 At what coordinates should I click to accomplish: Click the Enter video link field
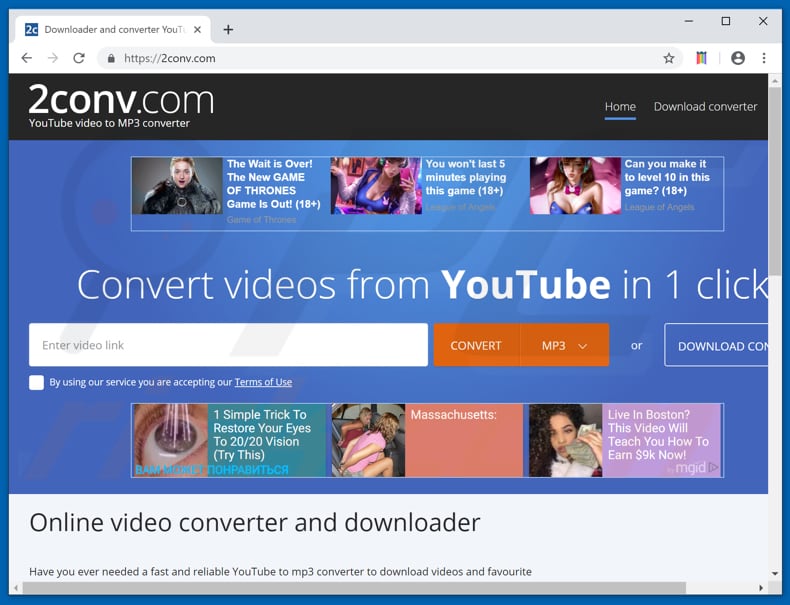click(x=228, y=345)
